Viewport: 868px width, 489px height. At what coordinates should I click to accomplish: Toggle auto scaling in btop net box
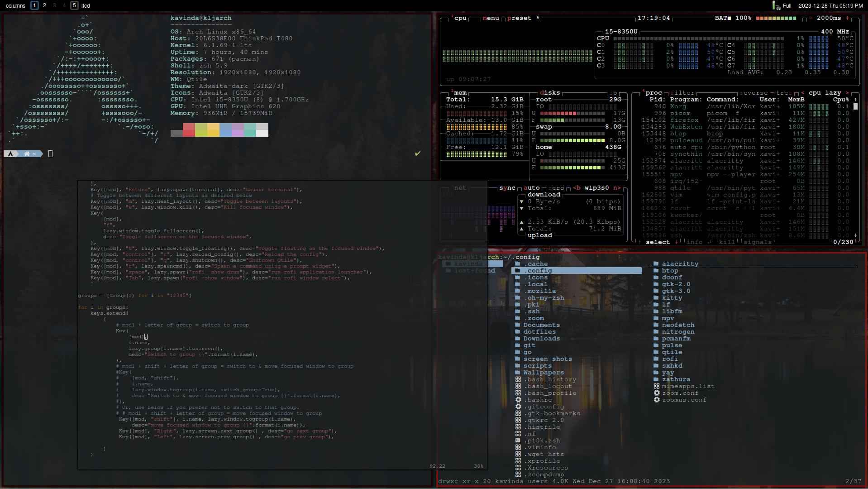click(x=531, y=188)
